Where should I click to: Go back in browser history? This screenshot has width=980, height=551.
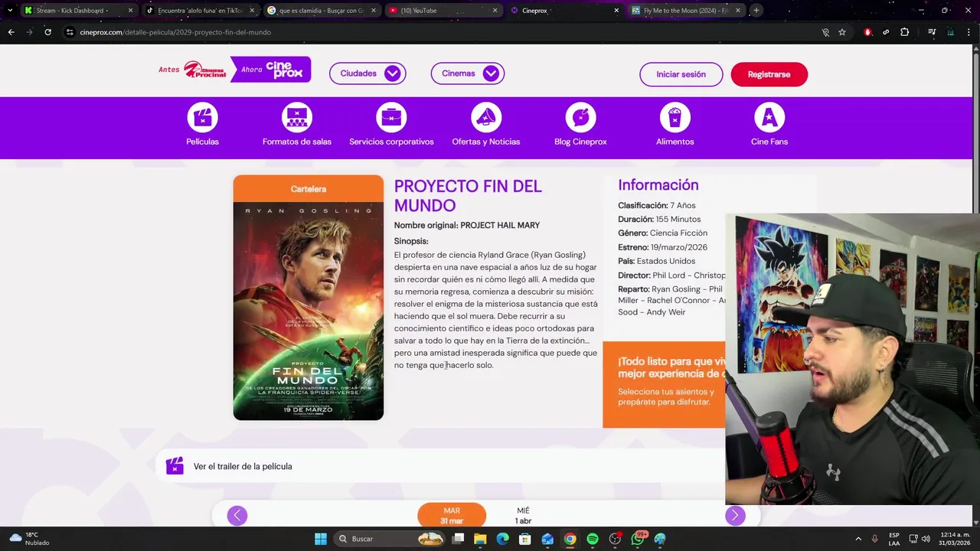click(11, 32)
